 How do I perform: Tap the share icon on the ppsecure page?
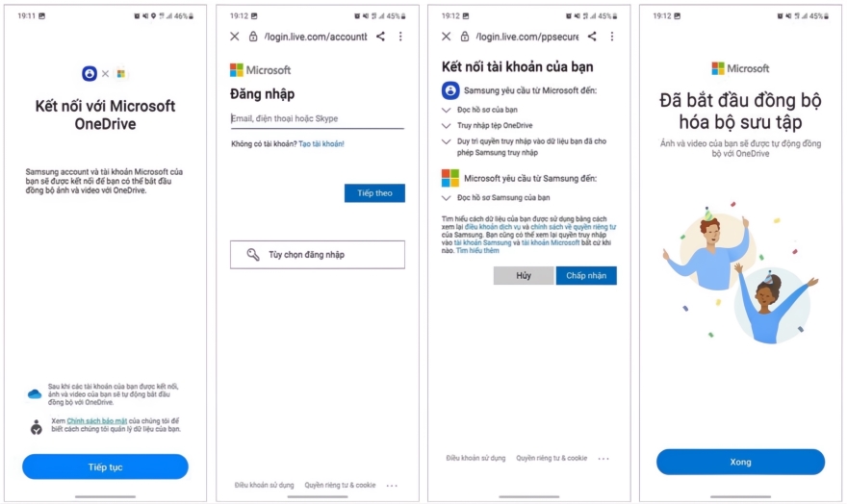point(592,37)
